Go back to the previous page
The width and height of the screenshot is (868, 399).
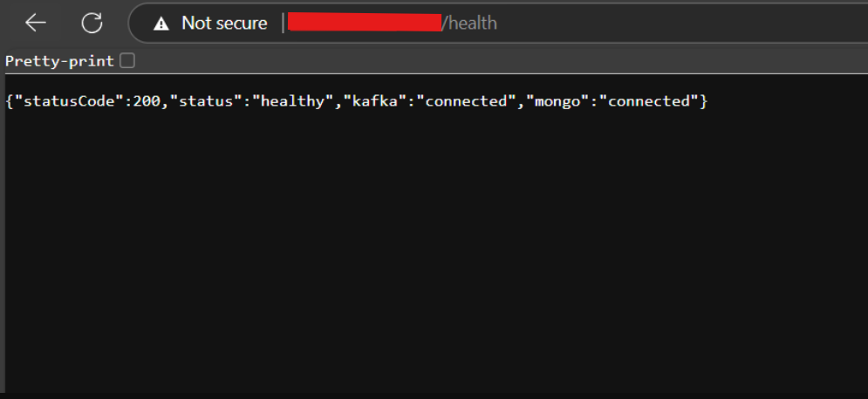pos(35,24)
